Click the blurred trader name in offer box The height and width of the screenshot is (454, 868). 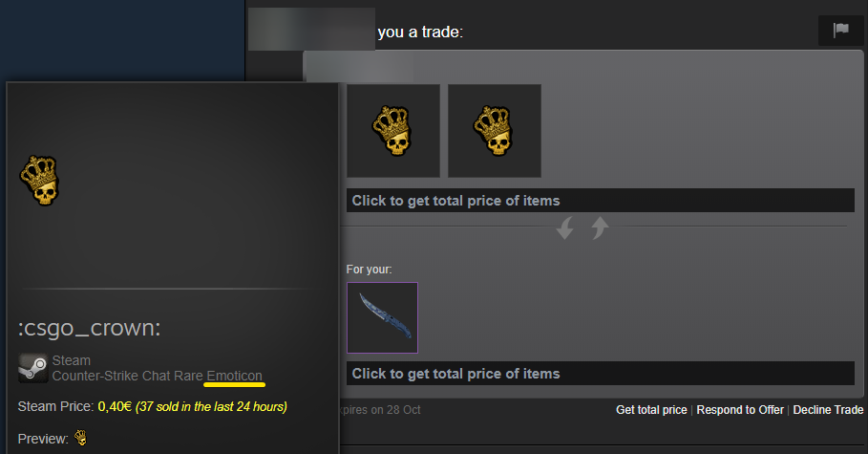(x=360, y=69)
